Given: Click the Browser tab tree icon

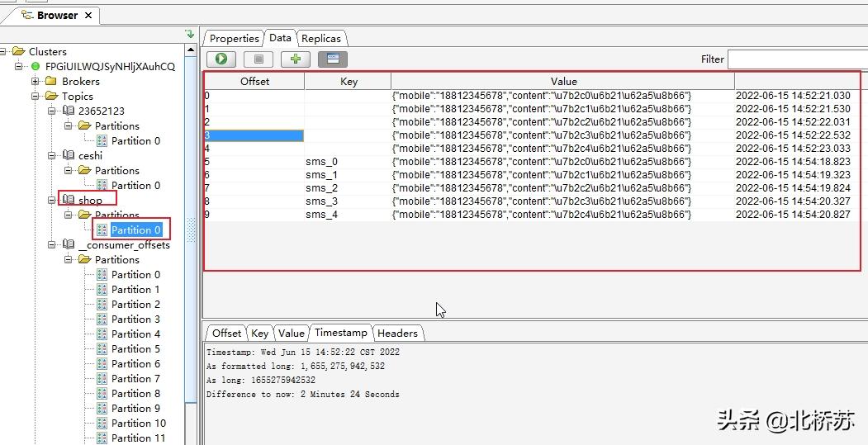Looking at the screenshot, I should point(27,15).
